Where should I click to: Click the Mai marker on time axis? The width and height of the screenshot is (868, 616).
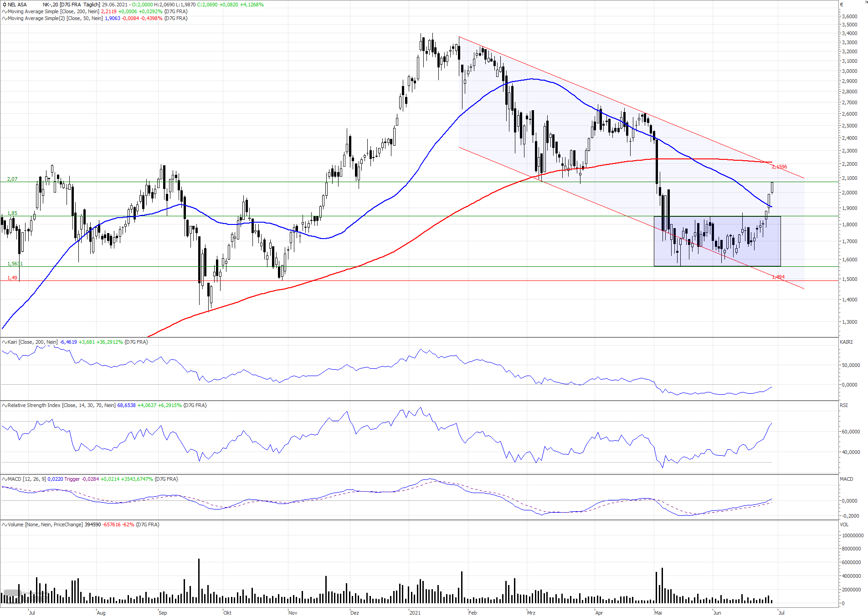click(x=658, y=613)
